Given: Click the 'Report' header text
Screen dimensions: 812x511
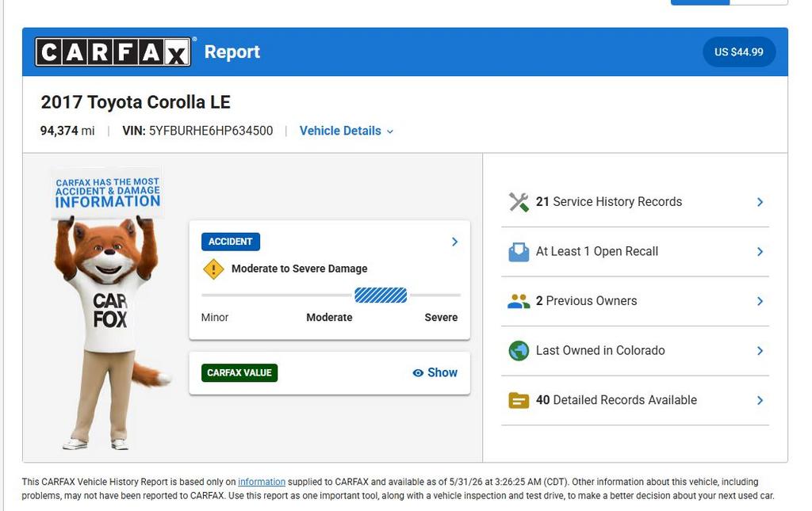Looking at the screenshot, I should tap(232, 51).
